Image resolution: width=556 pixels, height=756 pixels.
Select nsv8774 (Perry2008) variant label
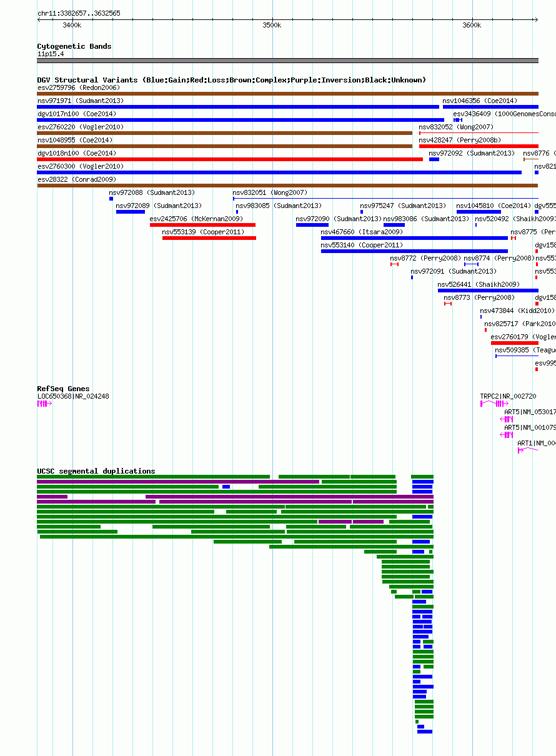click(x=499, y=258)
